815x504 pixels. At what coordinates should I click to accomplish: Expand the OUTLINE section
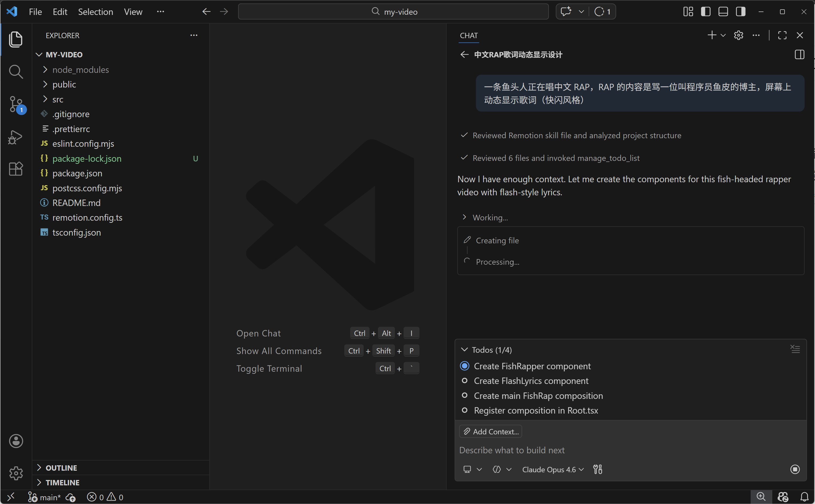click(x=61, y=468)
